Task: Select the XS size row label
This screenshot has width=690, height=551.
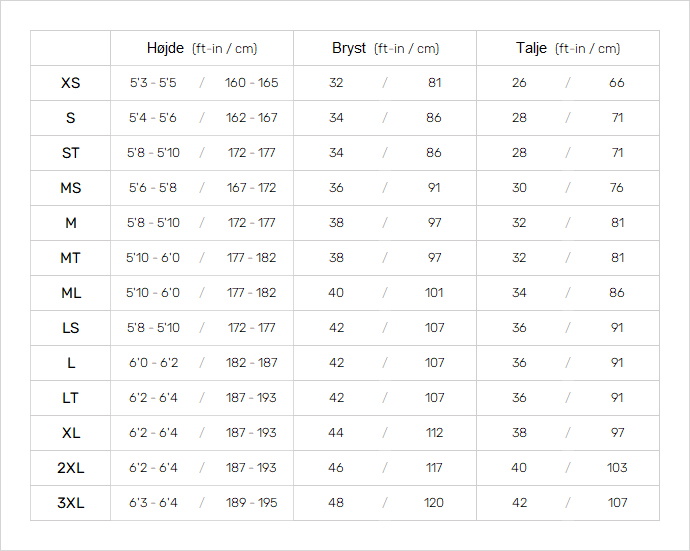Action: click(x=70, y=83)
